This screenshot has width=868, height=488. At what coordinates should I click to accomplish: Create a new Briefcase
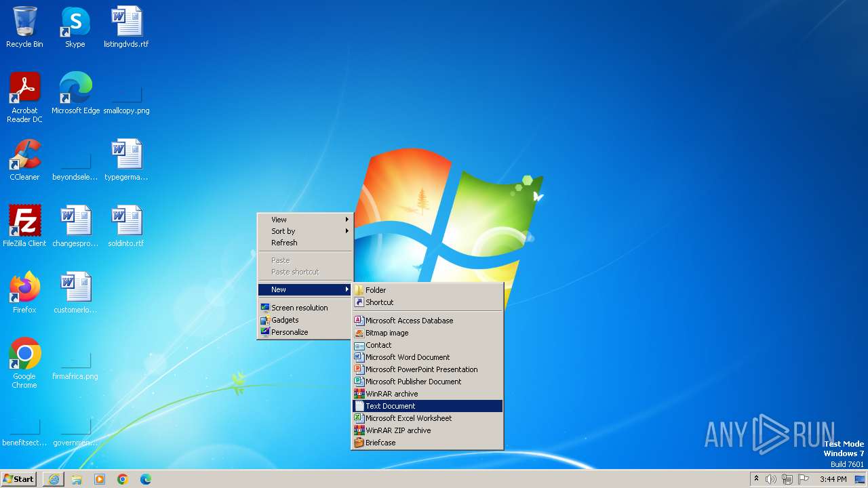point(427,443)
